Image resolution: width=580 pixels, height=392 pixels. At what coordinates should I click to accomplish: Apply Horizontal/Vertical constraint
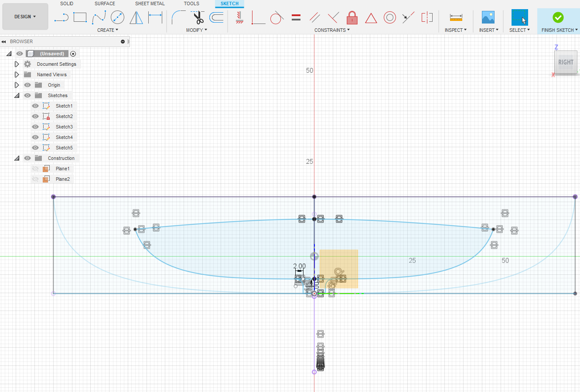pos(239,17)
